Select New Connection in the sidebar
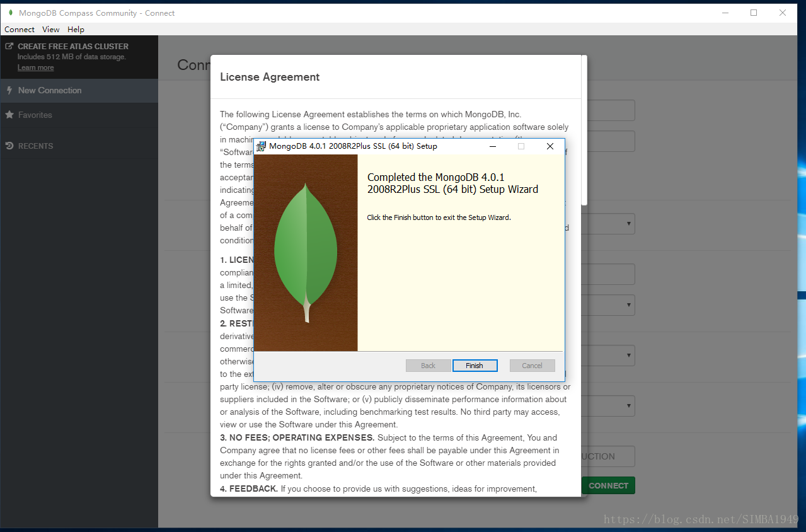This screenshot has width=806, height=532. pos(79,91)
